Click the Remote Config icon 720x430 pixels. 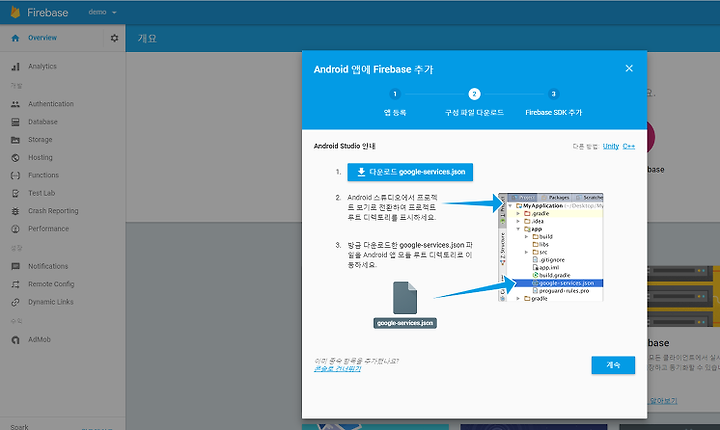[x=15, y=284]
